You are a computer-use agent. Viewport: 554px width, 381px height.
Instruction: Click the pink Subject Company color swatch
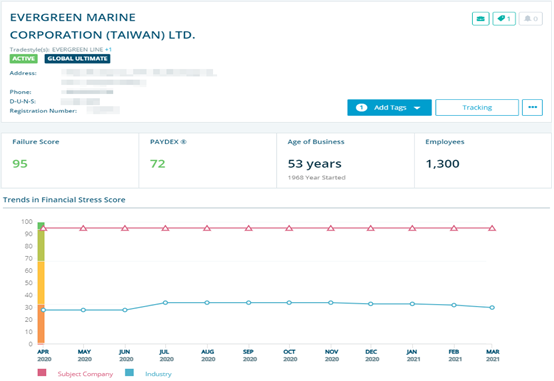pos(42,373)
